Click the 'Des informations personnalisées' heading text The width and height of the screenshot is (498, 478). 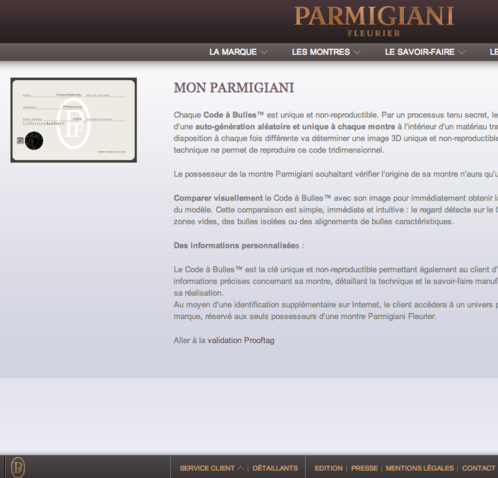tap(236, 246)
